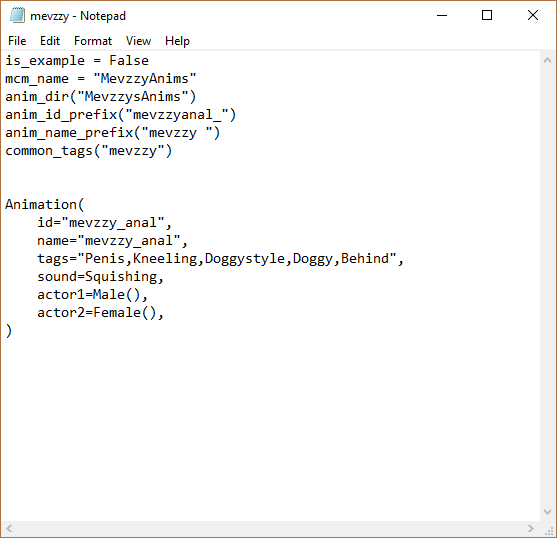Image resolution: width=557 pixels, height=538 pixels.
Task: Click the vertical scrollbar up arrow
Action: pos(547,60)
